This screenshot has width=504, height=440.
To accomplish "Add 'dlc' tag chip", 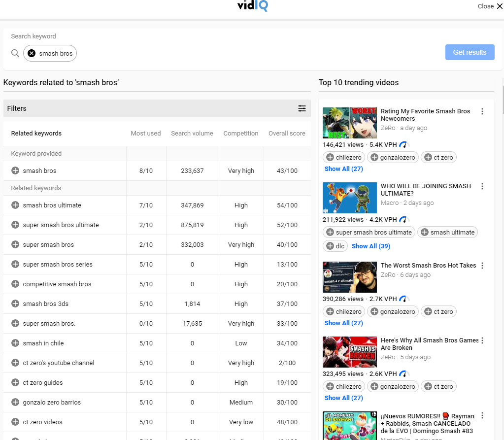I will pyautogui.click(x=335, y=246).
